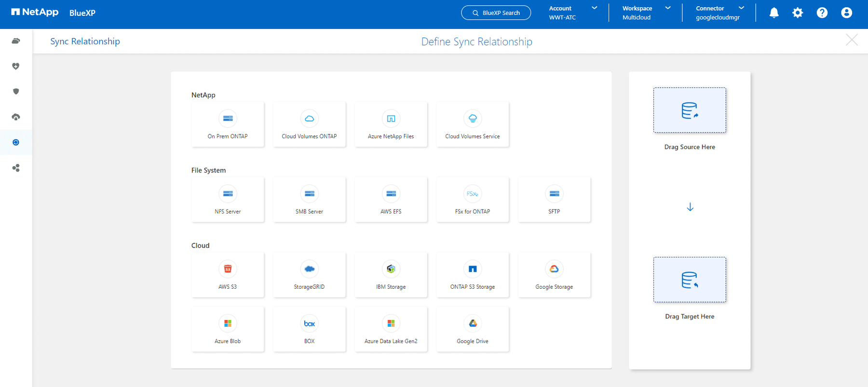Screen dimensions: 868x387
Task: Pick the AWS EFS icon
Action: (x=391, y=194)
